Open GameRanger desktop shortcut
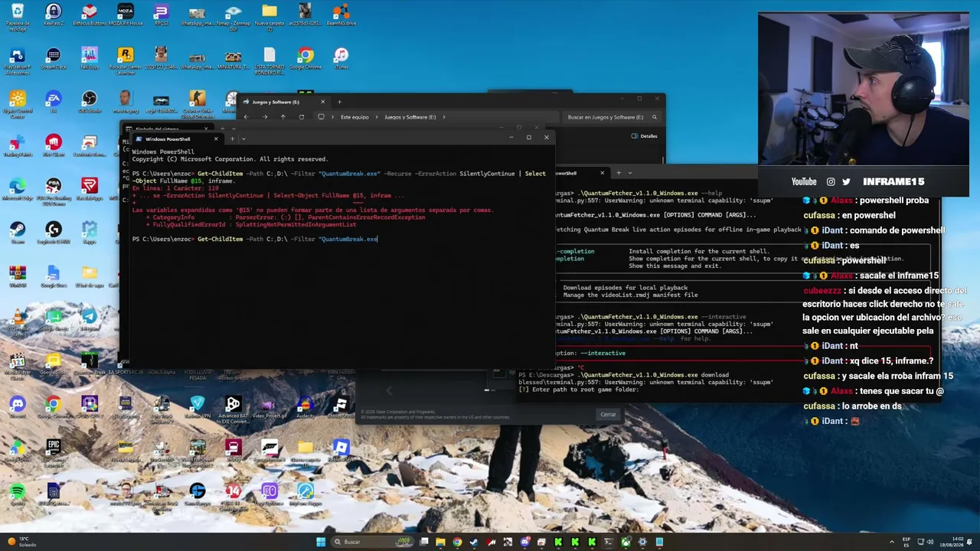Image resolution: width=980 pixels, height=551 pixels. (x=197, y=494)
